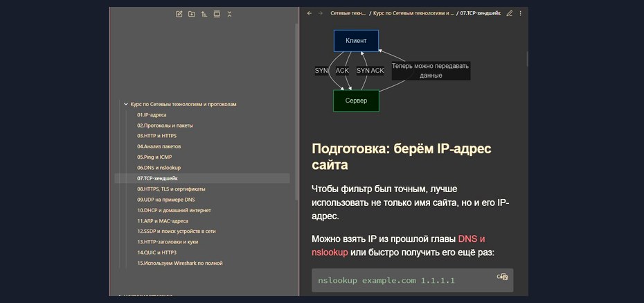The image size is (644, 303).
Task: Click the Теперь можно передавать данные label
Action: tap(431, 71)
